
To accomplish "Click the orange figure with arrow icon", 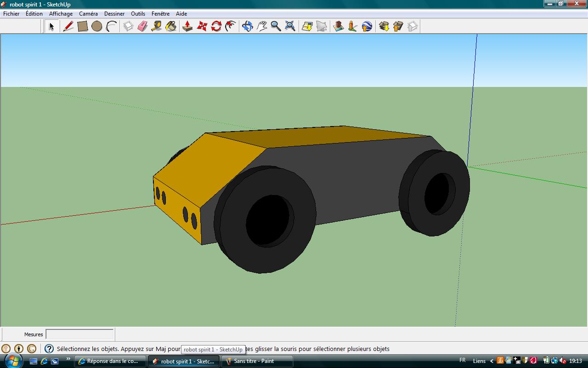I will click(x=353, y=26).
